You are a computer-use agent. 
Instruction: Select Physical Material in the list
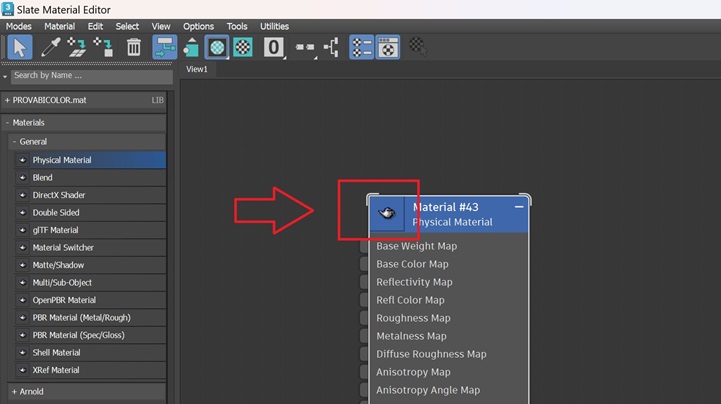point(91,160)
